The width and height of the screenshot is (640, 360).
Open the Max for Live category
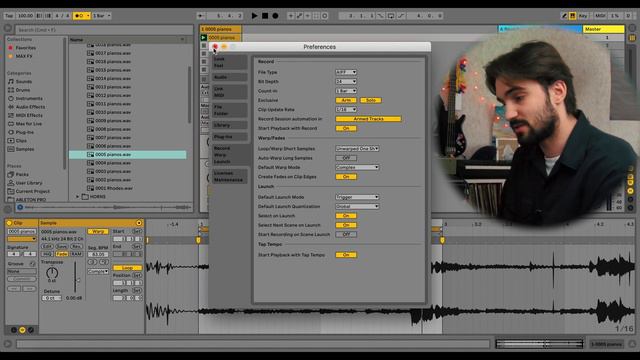29,124
